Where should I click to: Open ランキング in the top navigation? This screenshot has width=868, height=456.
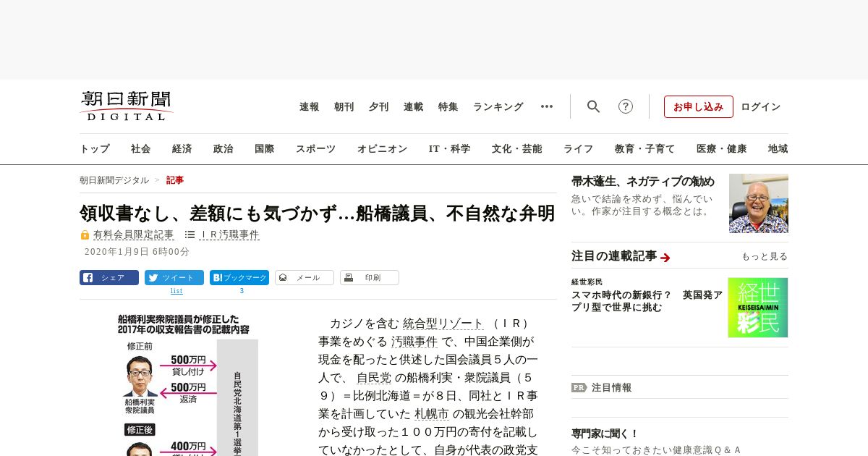click(x=498, y=106)
